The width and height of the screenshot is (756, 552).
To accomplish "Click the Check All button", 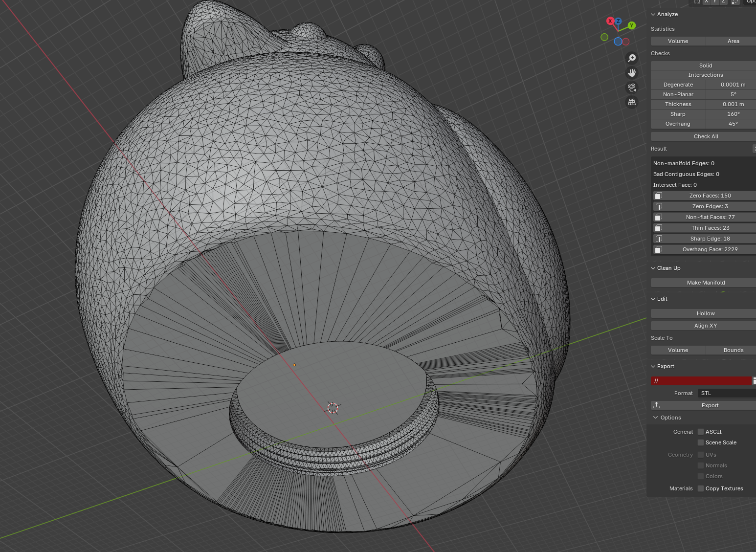I will (x=703, y=136).
